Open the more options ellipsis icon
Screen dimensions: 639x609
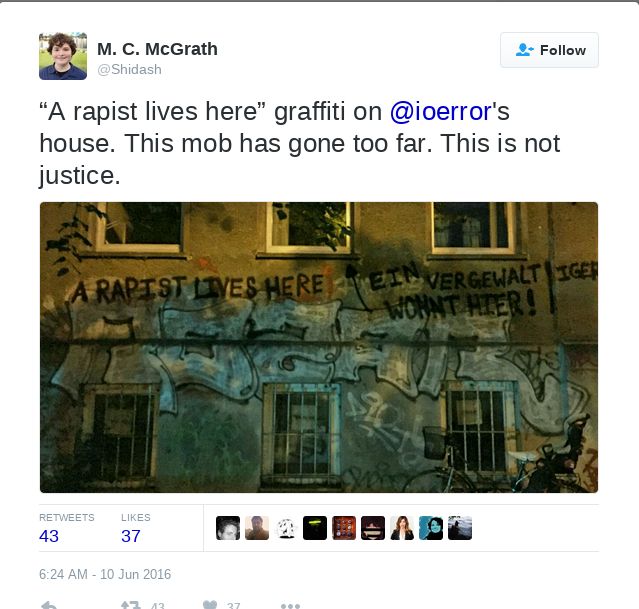pos(290,606)
